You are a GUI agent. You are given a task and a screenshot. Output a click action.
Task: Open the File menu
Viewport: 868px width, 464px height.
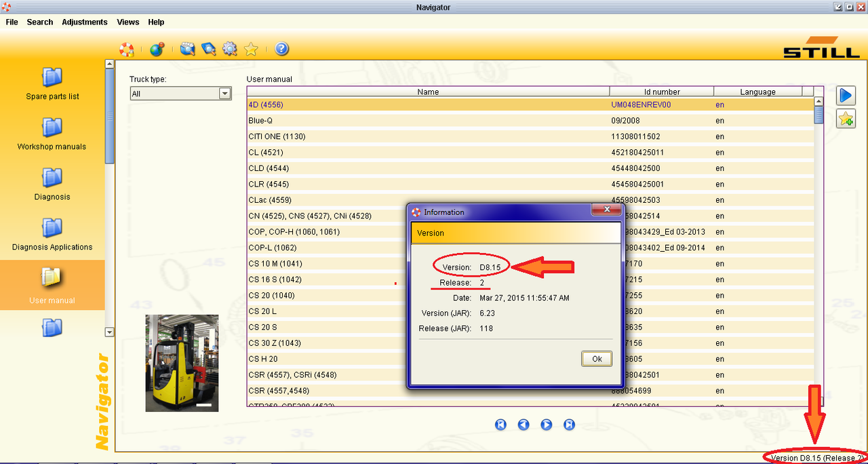tap(12, 22)
